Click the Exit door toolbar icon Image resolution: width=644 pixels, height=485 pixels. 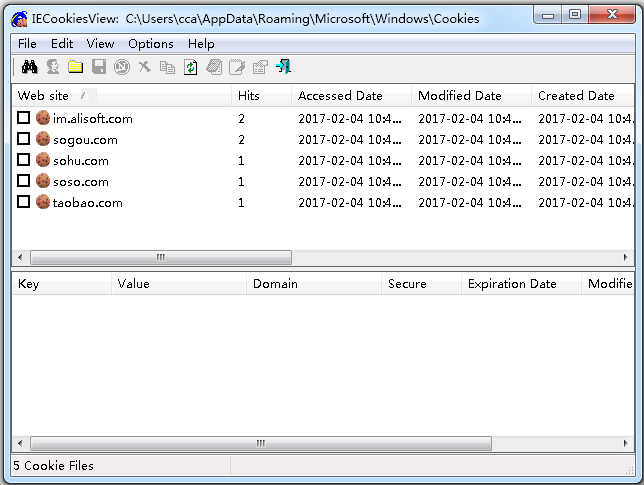[283, 67]
